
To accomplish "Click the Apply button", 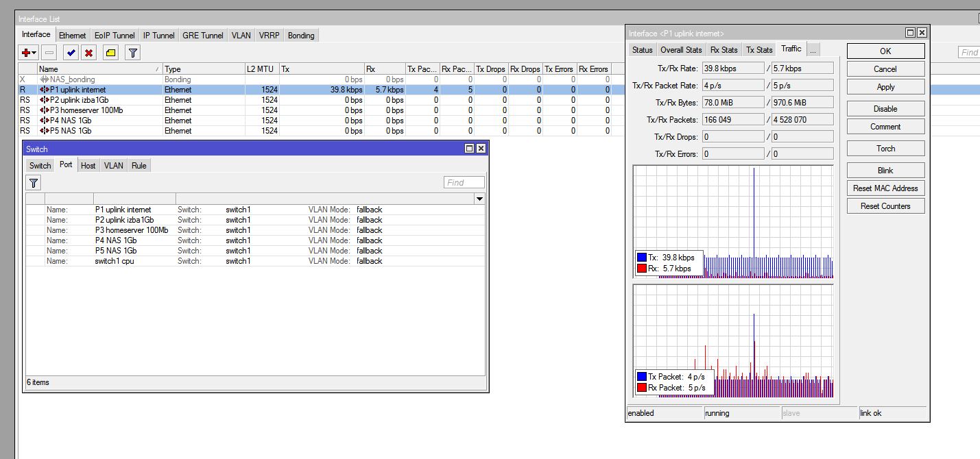I will pyautogui.click(x=885, y=86).
